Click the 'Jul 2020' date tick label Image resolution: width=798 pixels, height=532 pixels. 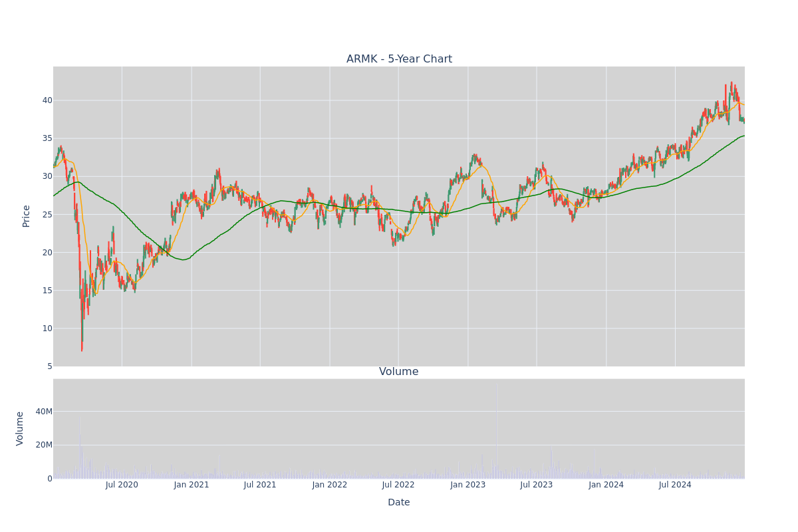click(122, 485)
